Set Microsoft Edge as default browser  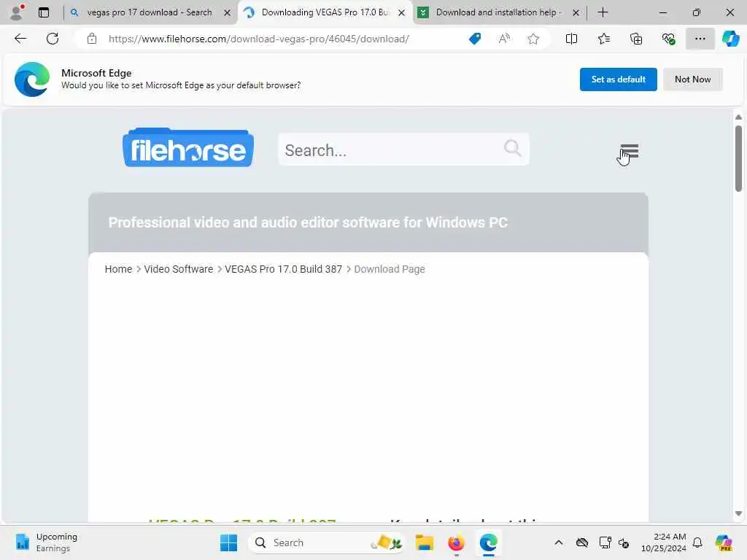[x=618, y=79]
